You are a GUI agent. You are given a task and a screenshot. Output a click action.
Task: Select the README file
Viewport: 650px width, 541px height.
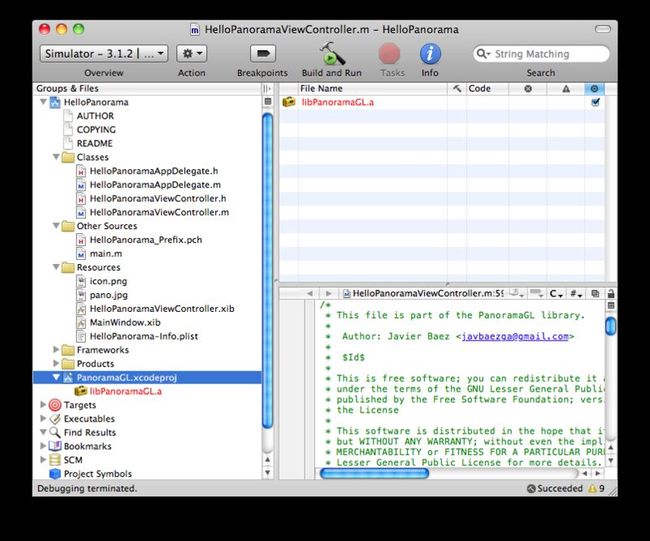pyautogui.click(x=95, y=143)
